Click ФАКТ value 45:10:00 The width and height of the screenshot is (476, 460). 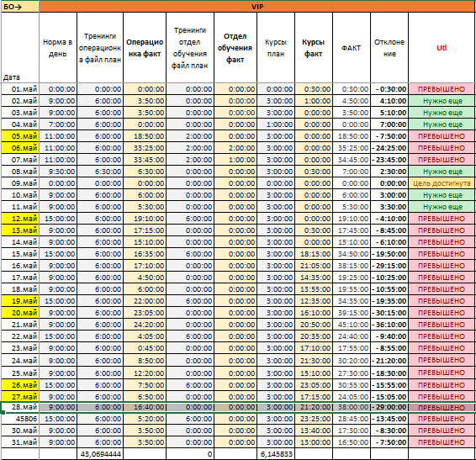pyautogui.click(x=352, y=325)
